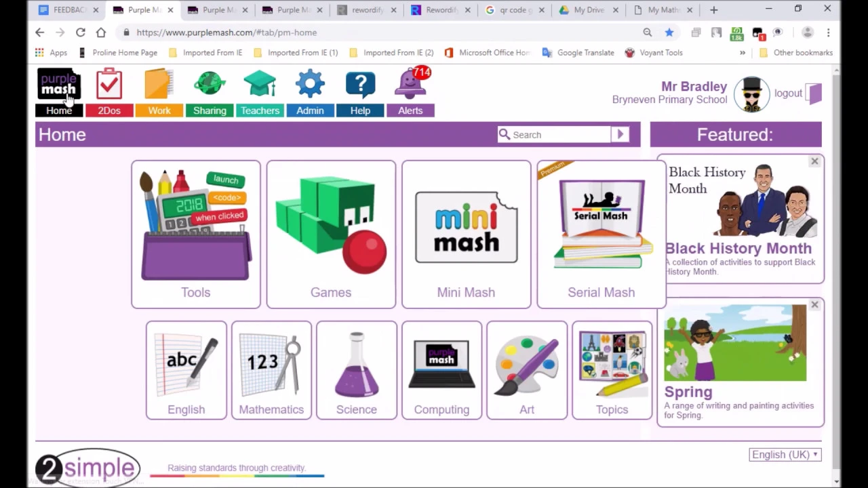
Task: Click the Spring heading link
Action: [x=688, y=392]
